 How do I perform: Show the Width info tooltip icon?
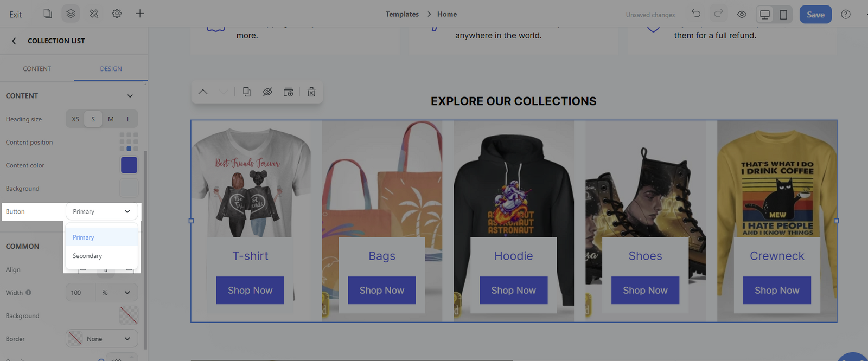pyautogui.click(x=28, y=293)
